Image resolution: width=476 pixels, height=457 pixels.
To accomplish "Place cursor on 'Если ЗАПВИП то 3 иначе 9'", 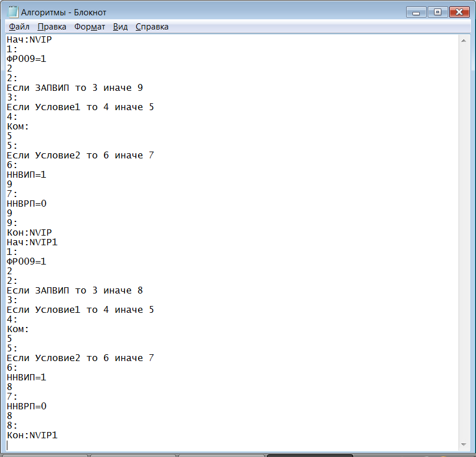I will (x=74, y=87).
